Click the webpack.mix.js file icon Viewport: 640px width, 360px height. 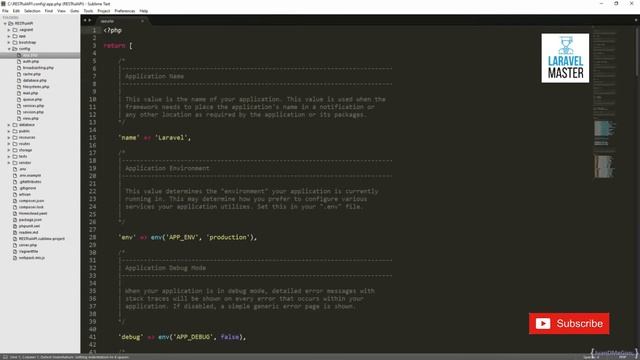pos(15,258)
